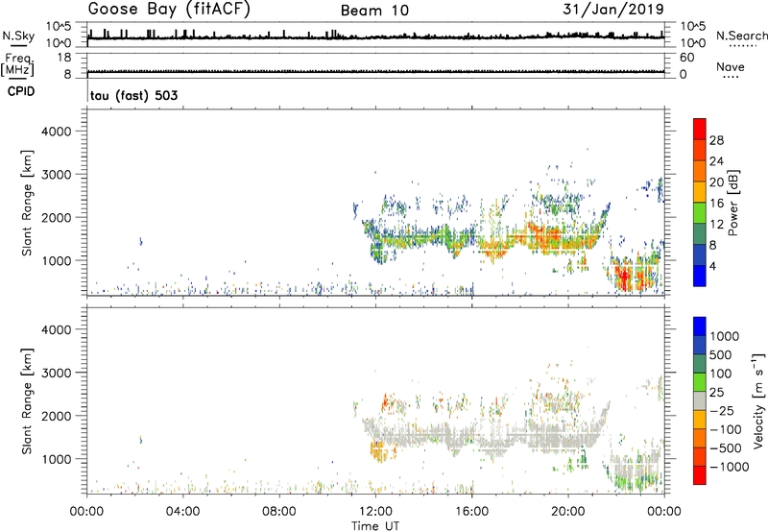The height and width of the screenshot is (532, 768).
Task: Click '1000' Velocity colorbar tick label
Action: (x=725, y=336)
